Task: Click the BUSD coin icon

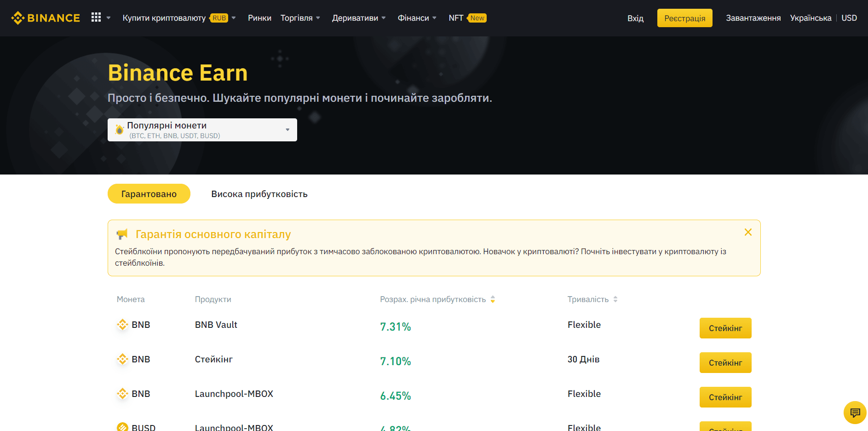Action: (122, 427)
